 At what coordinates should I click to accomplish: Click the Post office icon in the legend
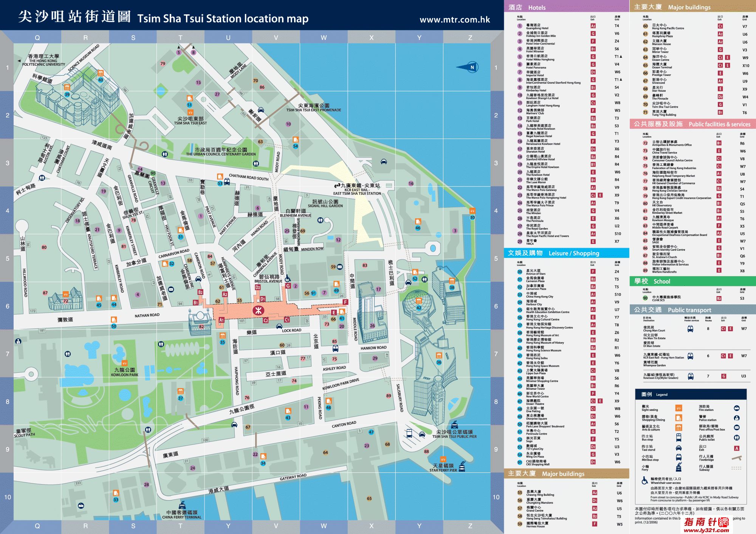point(736,428)
